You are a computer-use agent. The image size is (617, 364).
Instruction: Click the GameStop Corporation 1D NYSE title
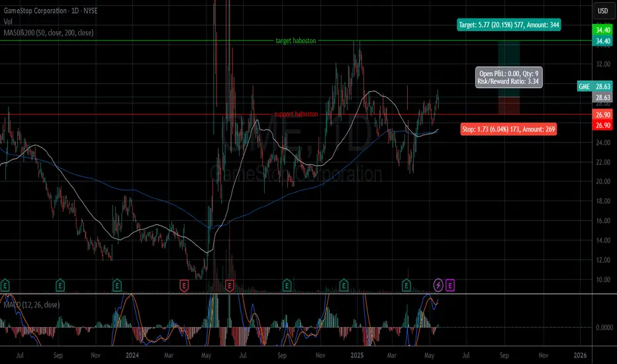pyautogui.click(x=50, y=11)
